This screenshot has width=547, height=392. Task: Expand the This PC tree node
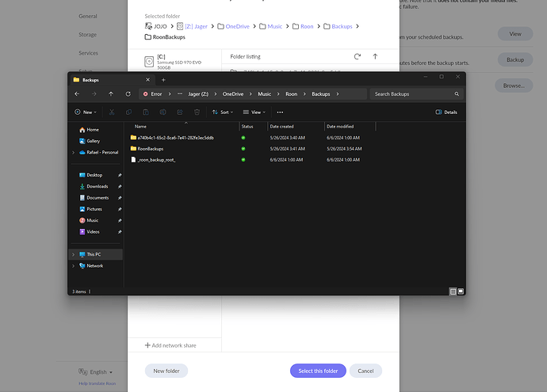click(73, 254)
